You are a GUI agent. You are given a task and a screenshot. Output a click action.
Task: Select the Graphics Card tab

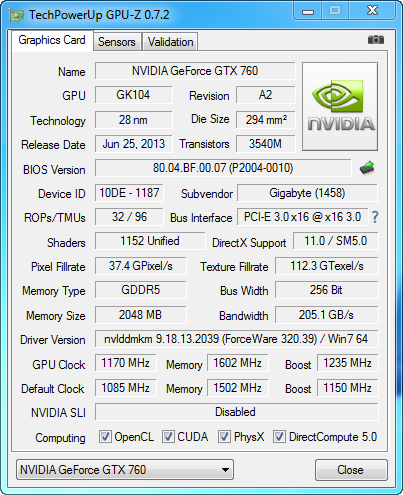(x=52, y=40)
